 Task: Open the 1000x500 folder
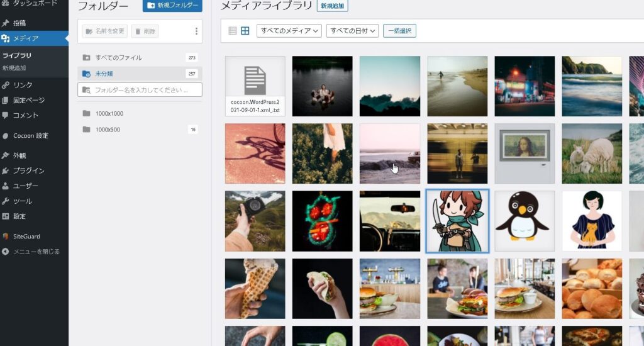tap(108, 130)
